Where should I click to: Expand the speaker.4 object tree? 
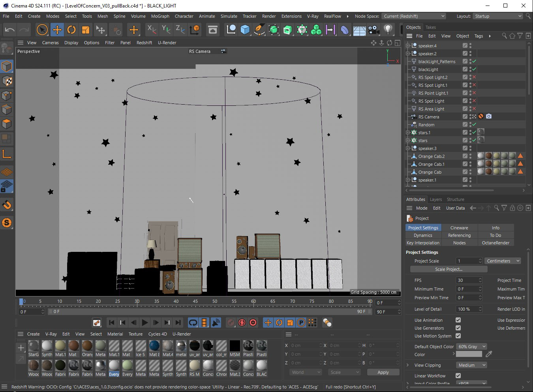point(408,46)
